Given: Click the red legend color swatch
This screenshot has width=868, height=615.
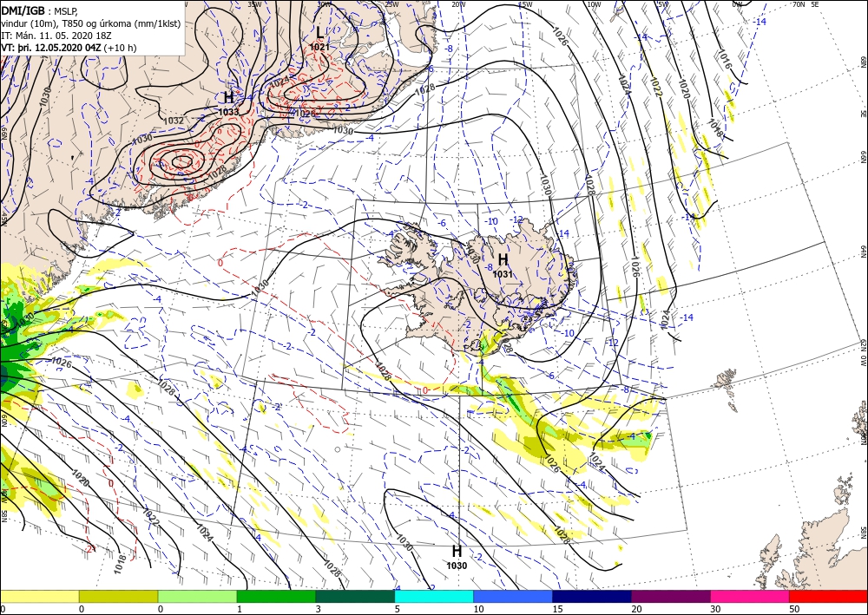Looking at the screenshot, I should click(828, 596).
